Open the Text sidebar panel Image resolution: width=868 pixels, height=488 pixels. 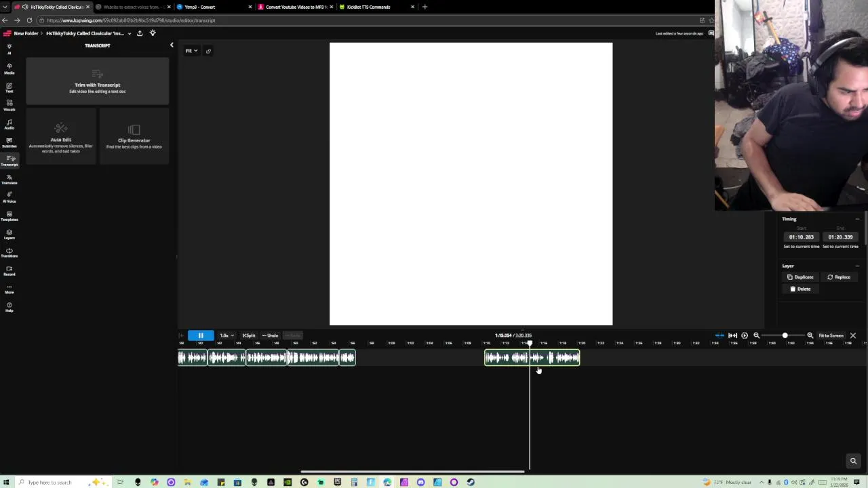tap(9, 87)
